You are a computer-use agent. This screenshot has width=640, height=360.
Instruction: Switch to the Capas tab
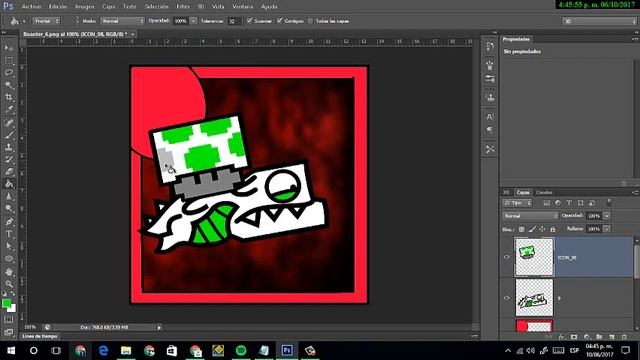[x=523, y=192]
